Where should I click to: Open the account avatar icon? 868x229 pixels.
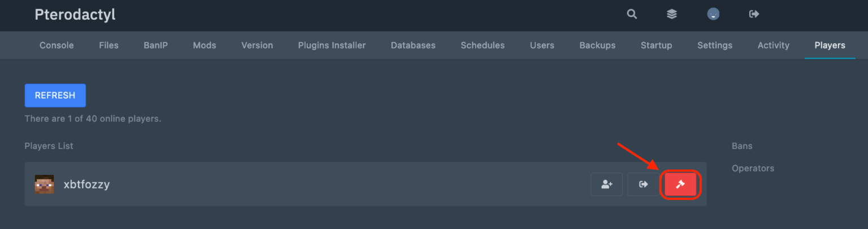point(713,15)
